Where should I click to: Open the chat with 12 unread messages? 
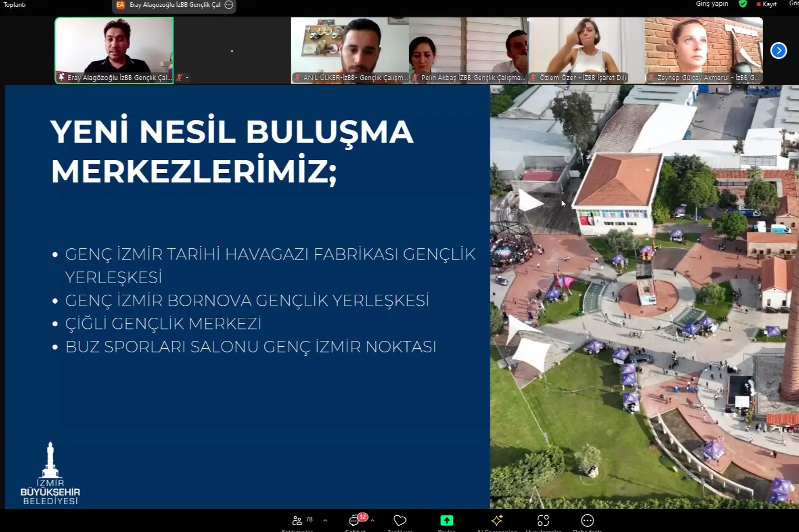point(354,520)
